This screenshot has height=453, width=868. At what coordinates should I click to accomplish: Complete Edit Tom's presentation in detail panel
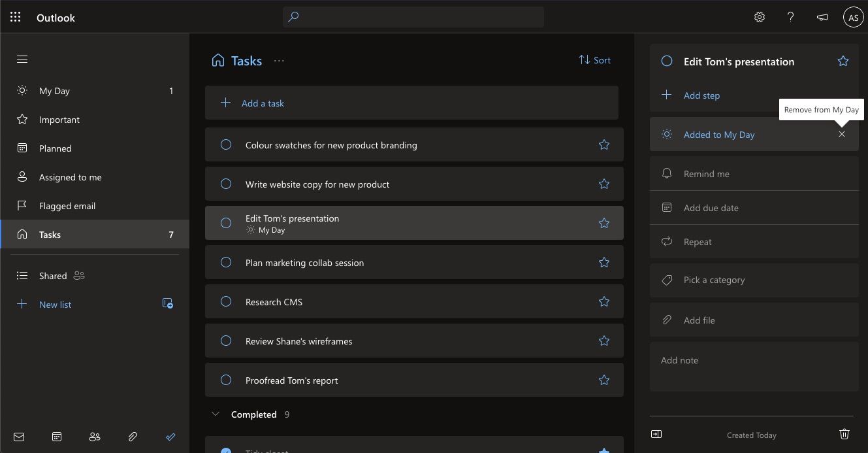(667, 61)
